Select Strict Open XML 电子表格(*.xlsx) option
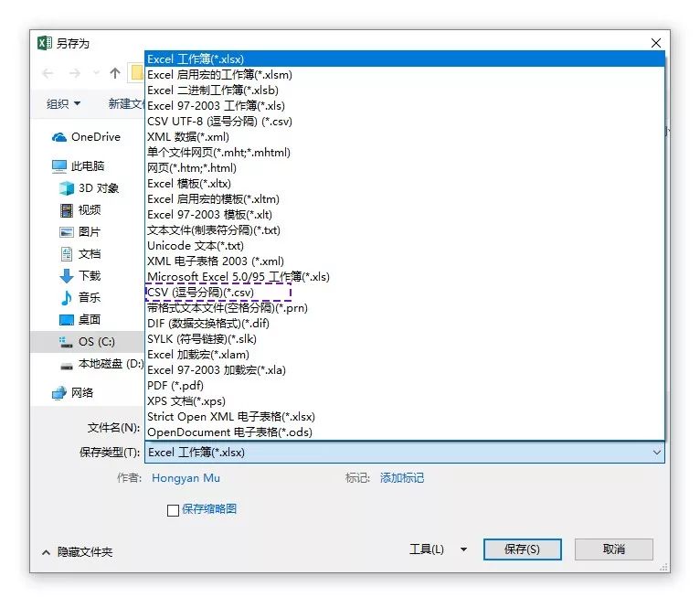Image resolution: width=700 pixels, height=608 pixels. pos(405,416)
